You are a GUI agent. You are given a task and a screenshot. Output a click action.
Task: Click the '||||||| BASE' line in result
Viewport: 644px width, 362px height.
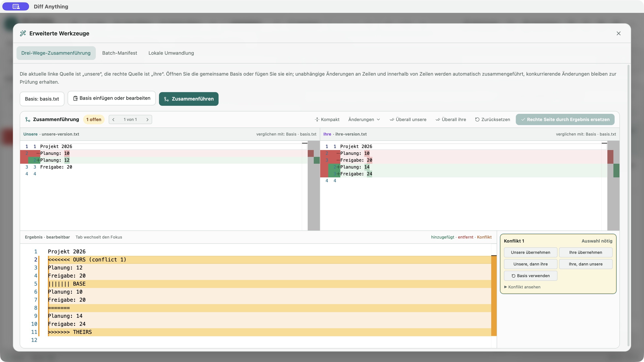(269, 284)
